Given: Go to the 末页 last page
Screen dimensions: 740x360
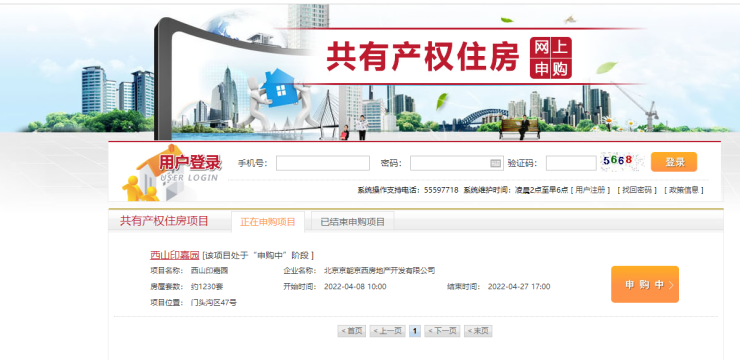Looking at the screenshot, I should coord(478,331).
